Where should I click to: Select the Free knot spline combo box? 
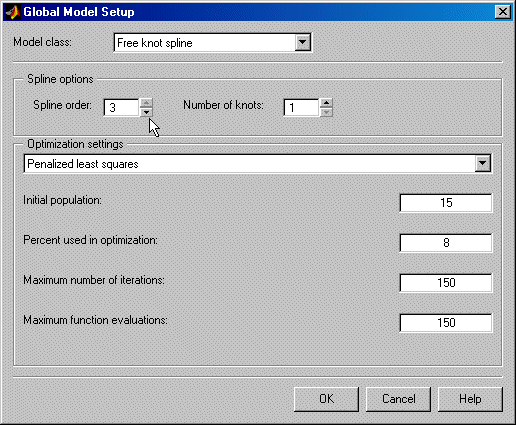coord(213,42)
